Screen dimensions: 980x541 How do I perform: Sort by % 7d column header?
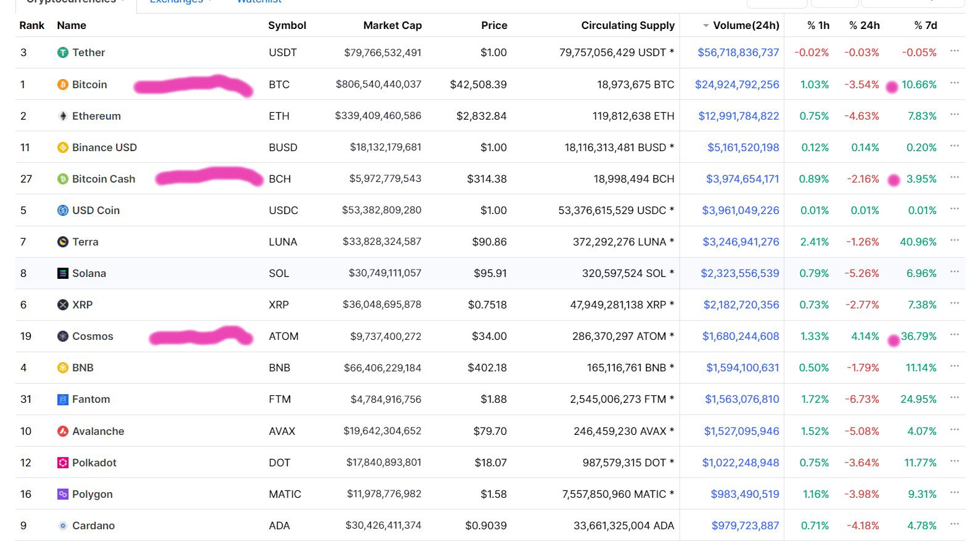pos(925,25)
